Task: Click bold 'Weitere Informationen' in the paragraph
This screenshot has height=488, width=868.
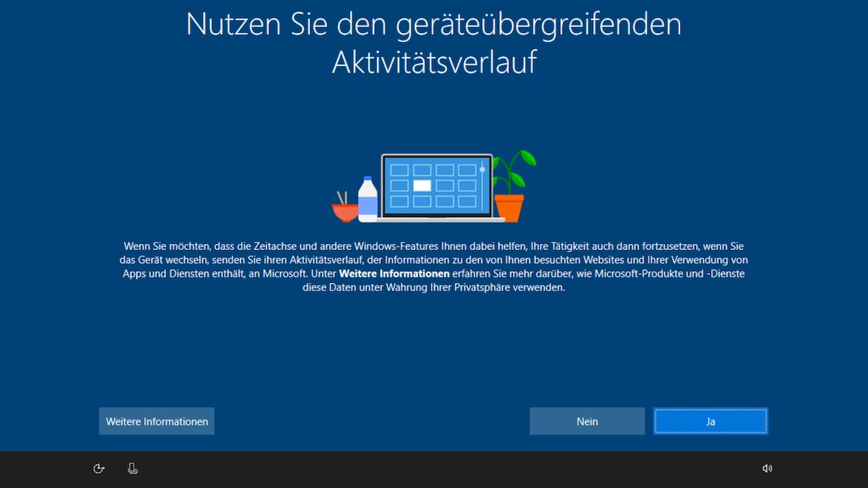Action: 394,273
